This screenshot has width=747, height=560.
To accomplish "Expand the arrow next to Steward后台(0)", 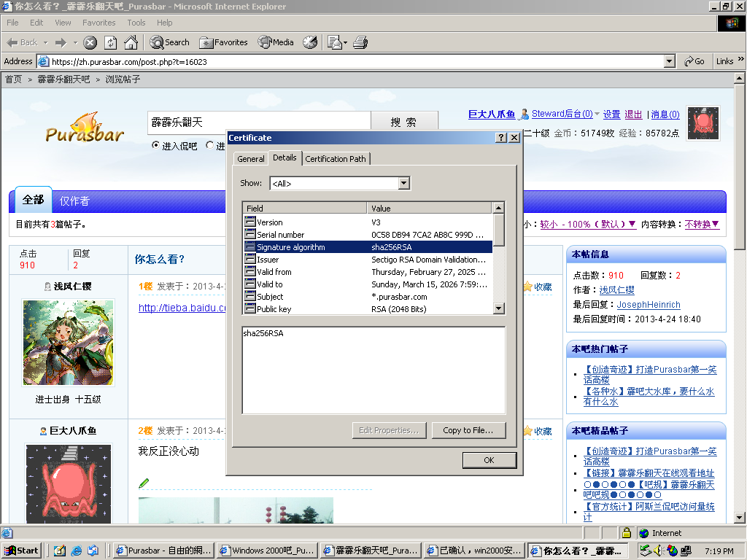I will pyautogui.click(x=597, y=114).
